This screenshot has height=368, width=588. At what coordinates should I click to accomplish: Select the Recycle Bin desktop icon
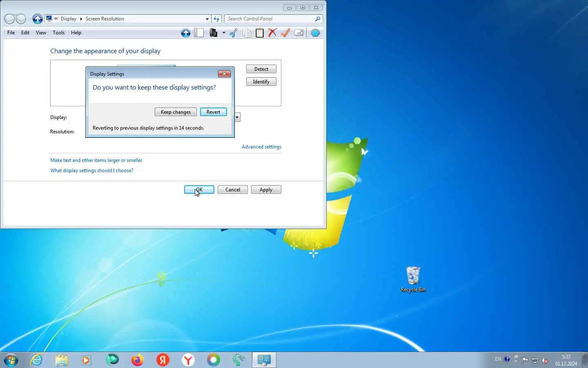(413, 279)
